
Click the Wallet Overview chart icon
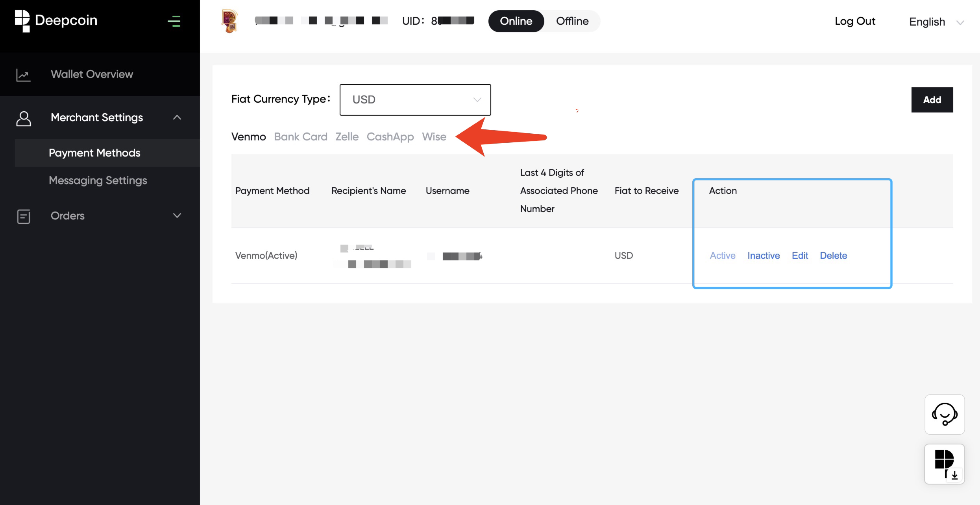point(23,75)
